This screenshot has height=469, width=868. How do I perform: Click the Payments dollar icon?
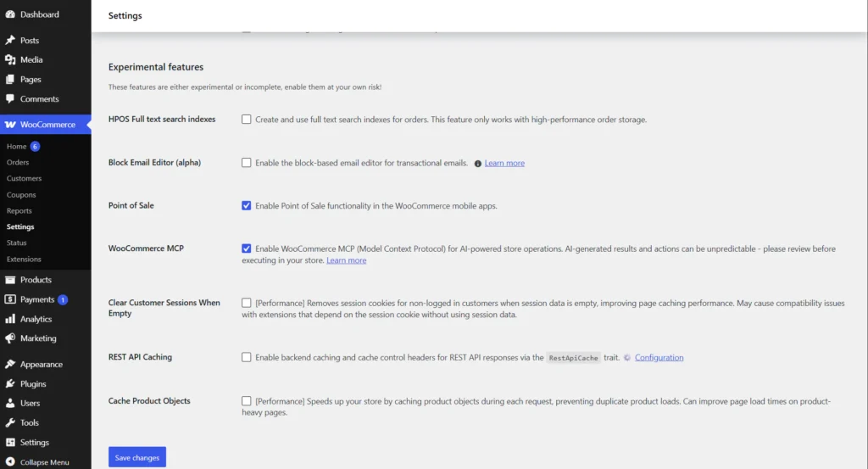(10, 299)
